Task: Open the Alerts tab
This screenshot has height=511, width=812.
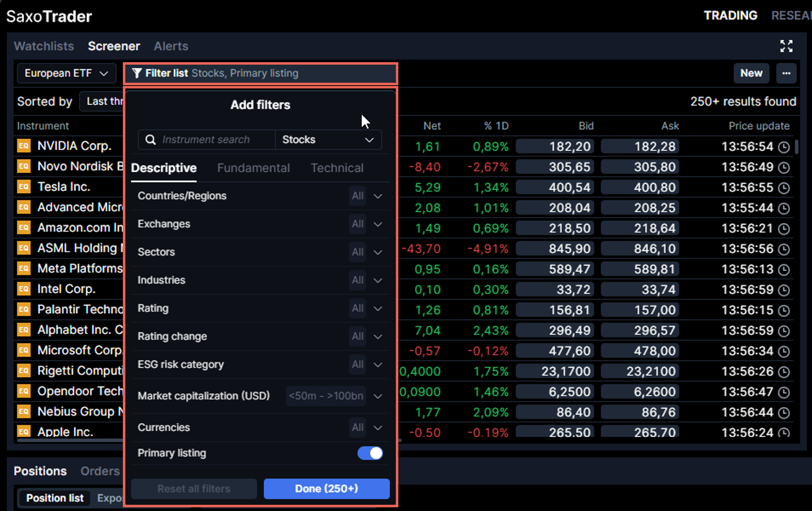Action: click(x=171, y=46)
